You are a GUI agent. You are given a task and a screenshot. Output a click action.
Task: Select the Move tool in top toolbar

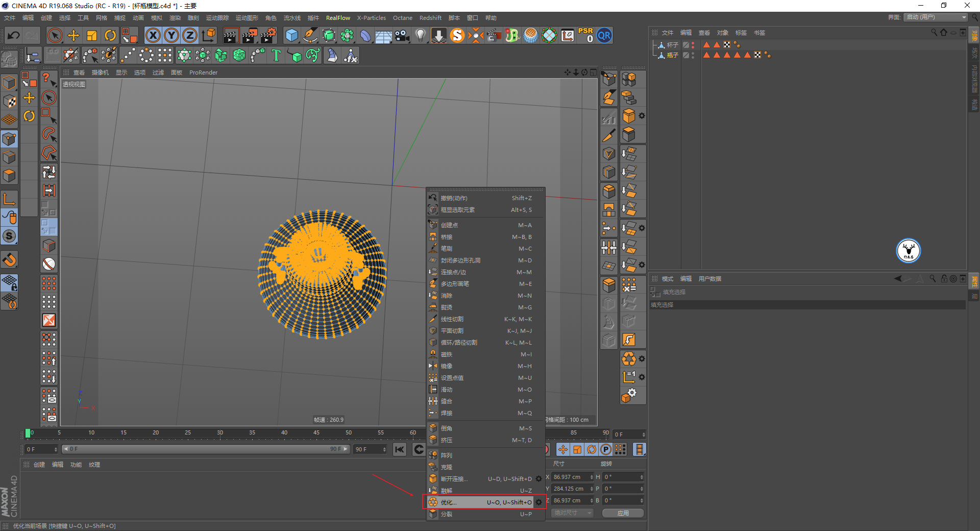[73, 35]
